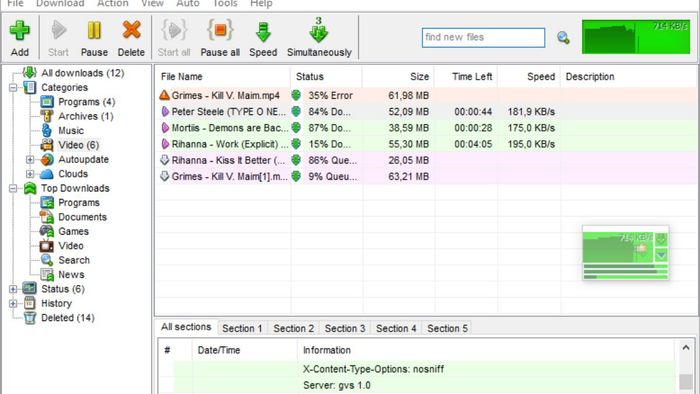This screenshot has width=700, height=394.
Task: Click the search magnifier next to find box
Action: click(x=563, y=38)
